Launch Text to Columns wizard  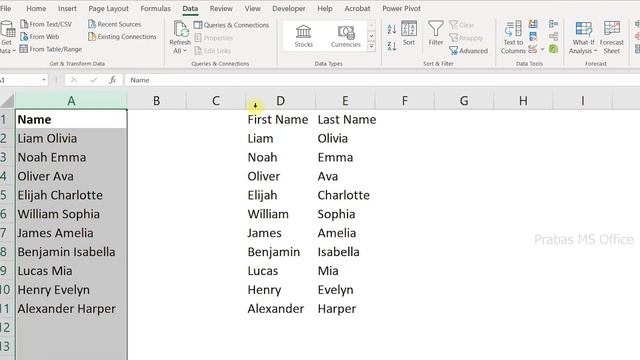coord(513,38)
